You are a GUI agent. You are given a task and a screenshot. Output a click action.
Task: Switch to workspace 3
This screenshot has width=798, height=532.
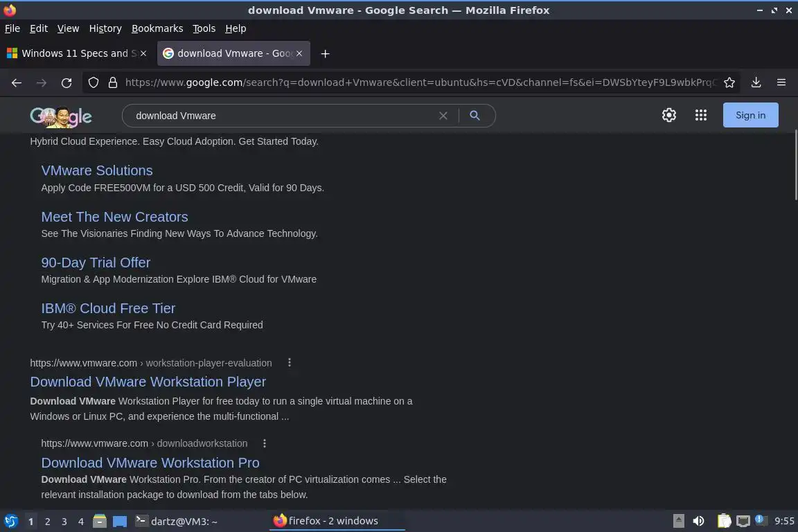[x=64, y=522]
